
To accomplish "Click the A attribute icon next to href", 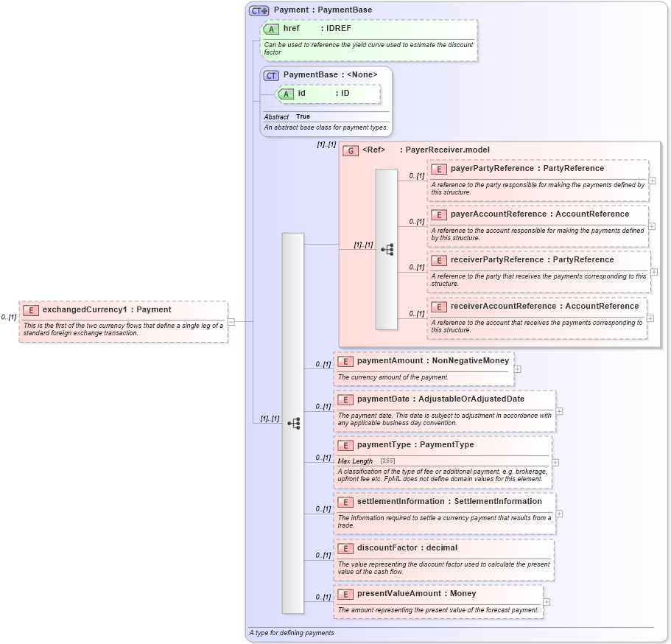I will pyautogui.click(x=271, y=29).
